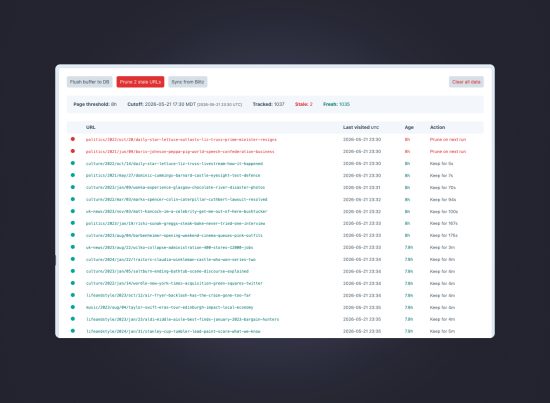Open the traitors claudia-winkleman castle URL

171,260
